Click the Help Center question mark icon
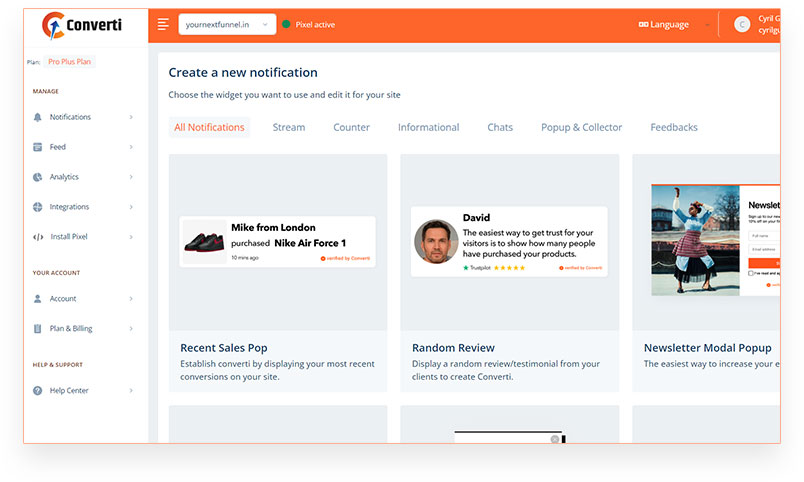The height and width of the screenshot is (482, 804). click(x=37, y=391)
